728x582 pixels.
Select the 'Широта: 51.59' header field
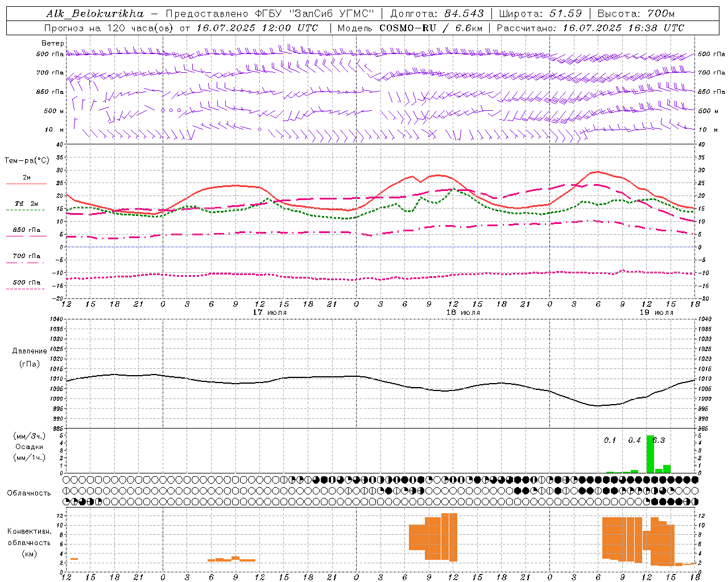pos(540,14)
